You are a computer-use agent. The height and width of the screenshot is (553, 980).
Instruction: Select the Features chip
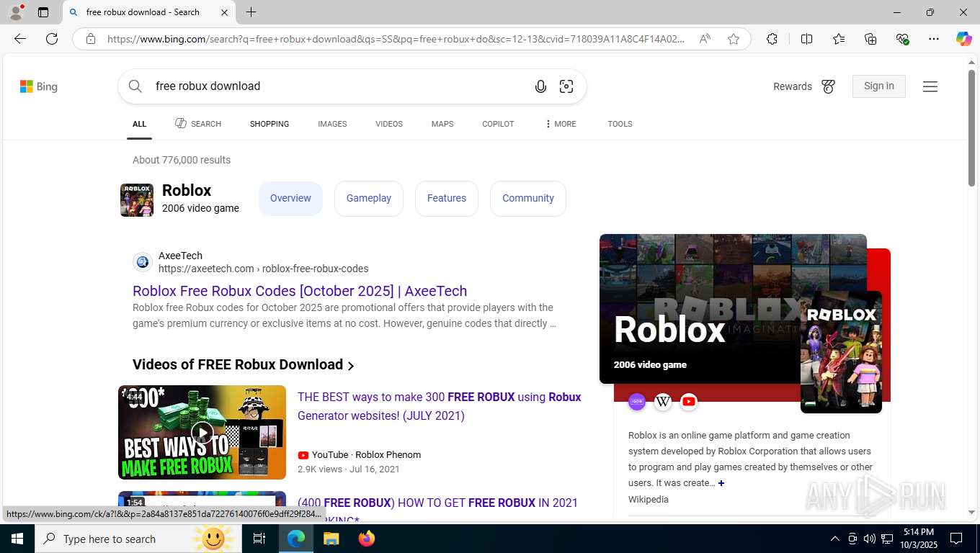point(447,199)
